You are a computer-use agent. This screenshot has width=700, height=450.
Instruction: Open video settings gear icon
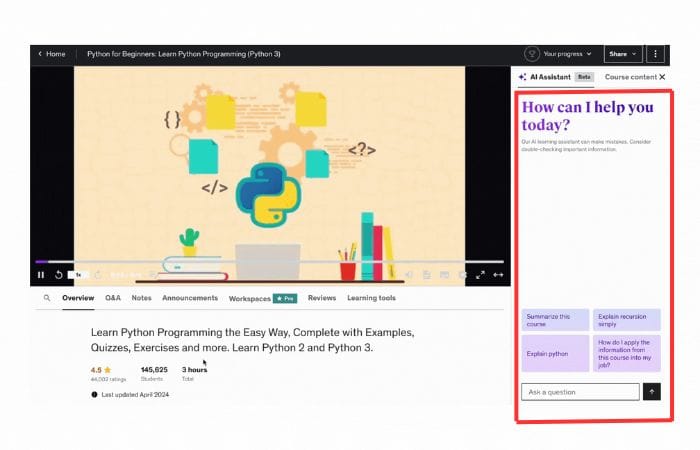point(462,275)
